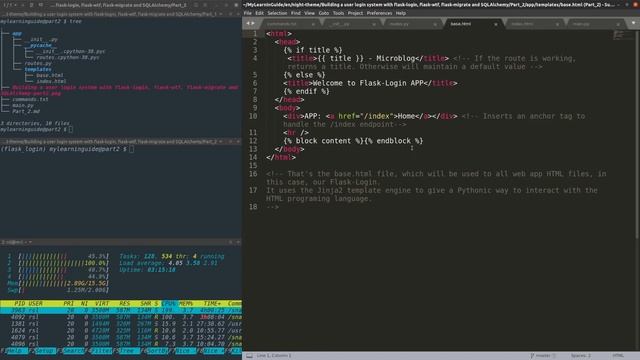This screenshot has width=640, height=360.
Task: Switch to the routes.py tab
Action: pyautogui.click(x=412, y=24)
